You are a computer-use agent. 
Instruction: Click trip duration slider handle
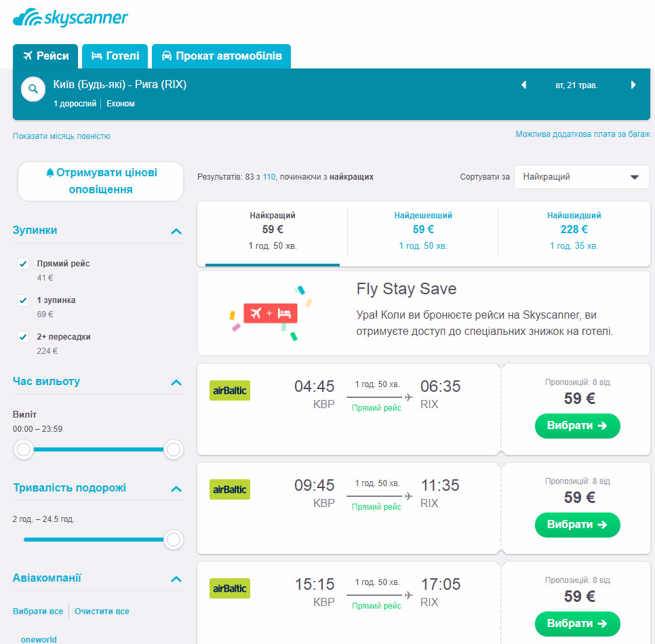(174, 540)
